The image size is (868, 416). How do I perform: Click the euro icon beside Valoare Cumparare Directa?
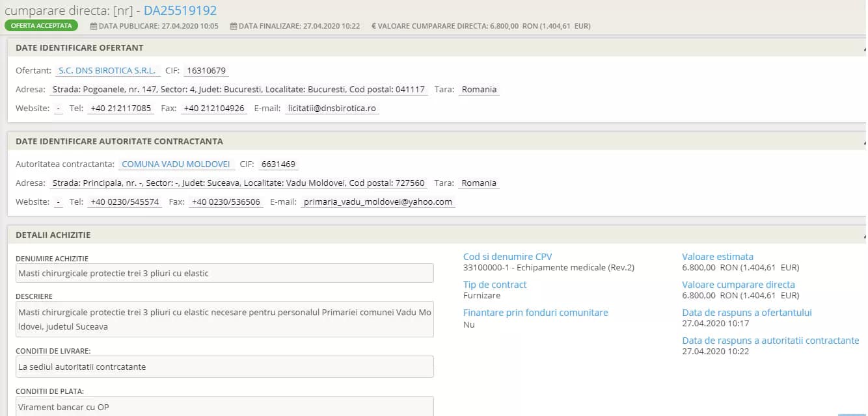[x=373, y=27]
